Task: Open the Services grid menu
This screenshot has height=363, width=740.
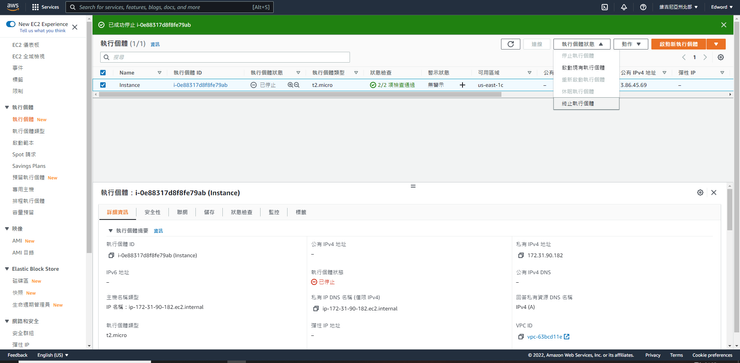Action: [45, 7]
